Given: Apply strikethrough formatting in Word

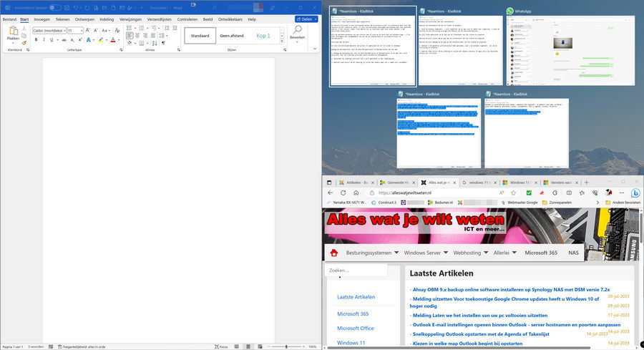Looking at the screenshot, I should [64, 40].
